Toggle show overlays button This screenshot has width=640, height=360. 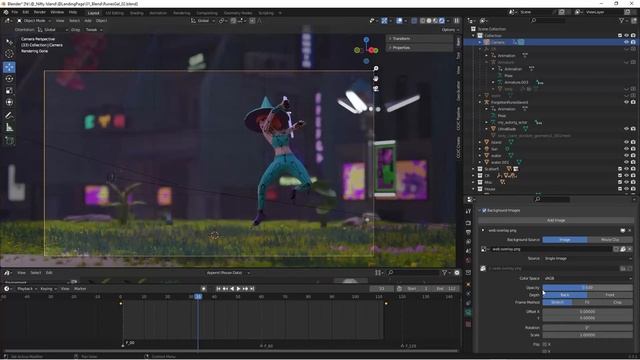pos(399,20)
